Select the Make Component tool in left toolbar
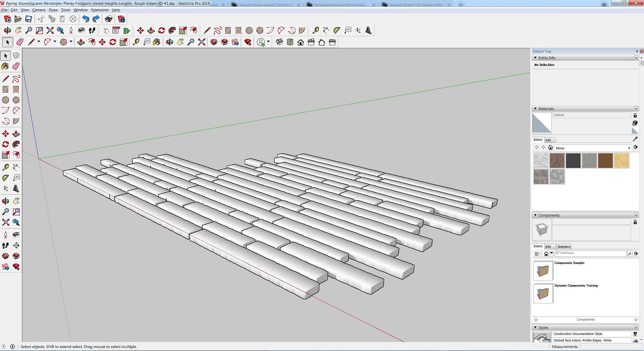Screen dimensions: 644x351 [x=16, y=56]
